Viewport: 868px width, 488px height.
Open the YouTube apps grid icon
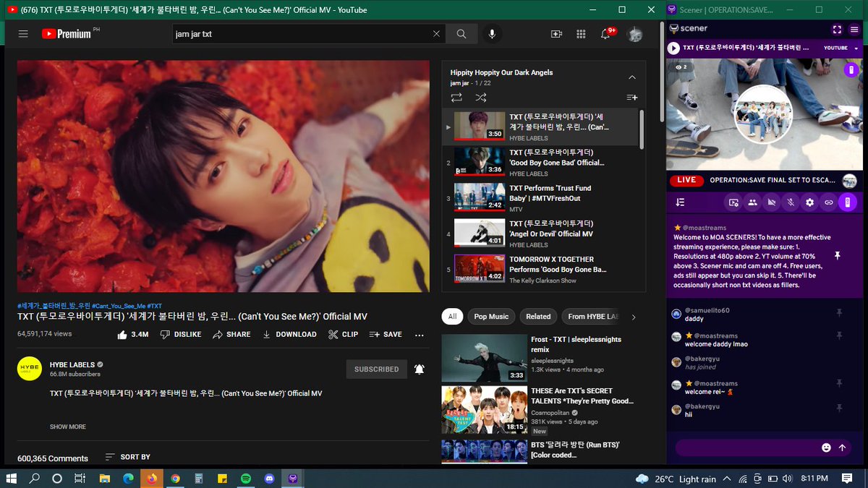pyautogui.click(x=581, y=34)
